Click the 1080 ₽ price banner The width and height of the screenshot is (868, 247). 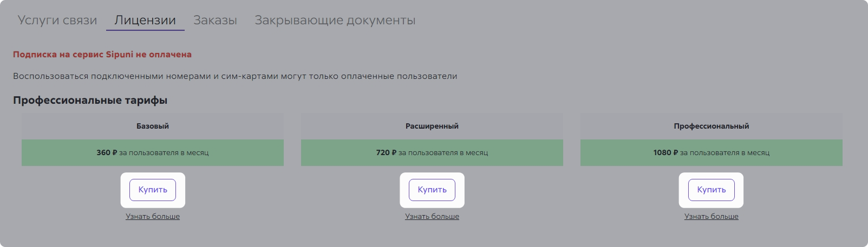712,153
